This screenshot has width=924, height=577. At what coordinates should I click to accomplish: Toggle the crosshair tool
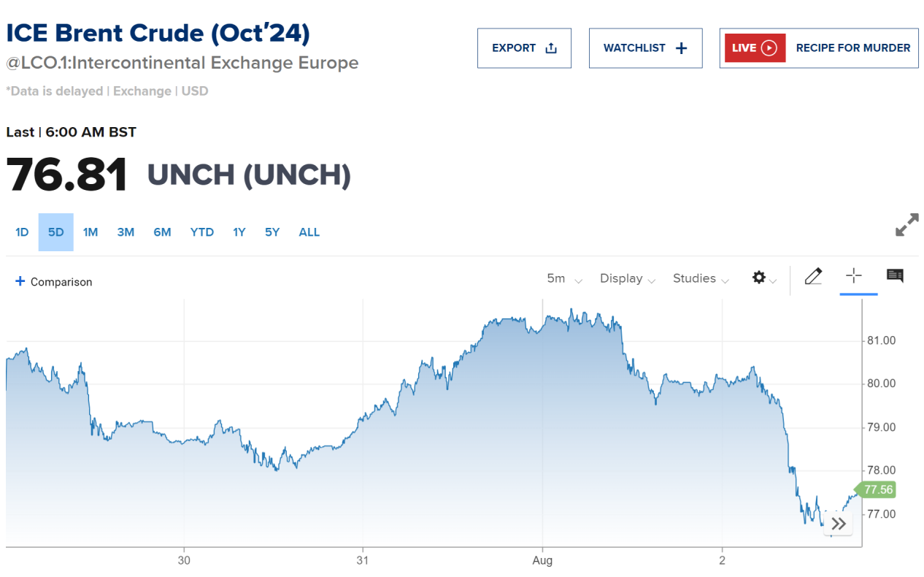(853, 275)
